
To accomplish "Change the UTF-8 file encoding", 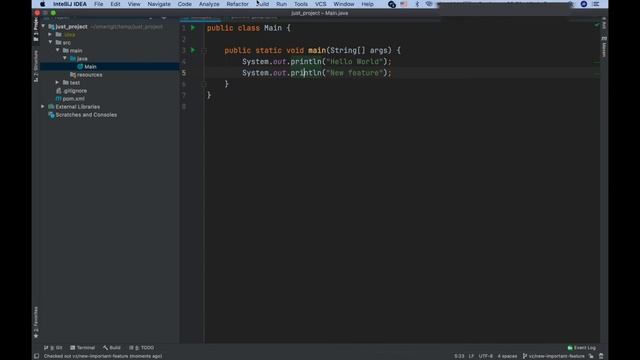I will pos(486,356).
